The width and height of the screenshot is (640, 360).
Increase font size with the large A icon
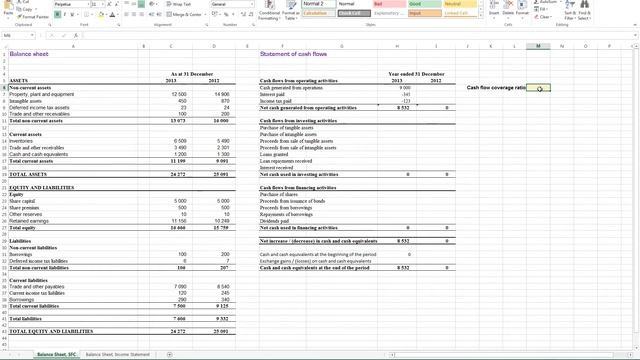tap(109, 4)
